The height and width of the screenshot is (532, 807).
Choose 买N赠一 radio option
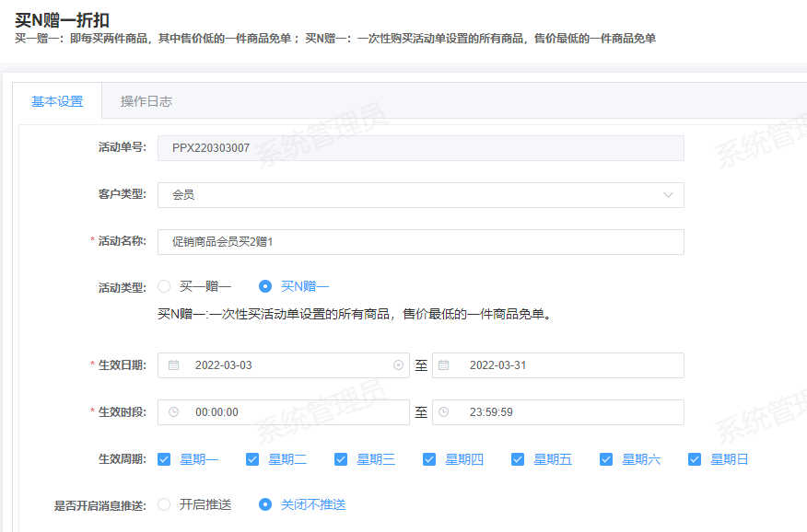click(x=265, y=286)
